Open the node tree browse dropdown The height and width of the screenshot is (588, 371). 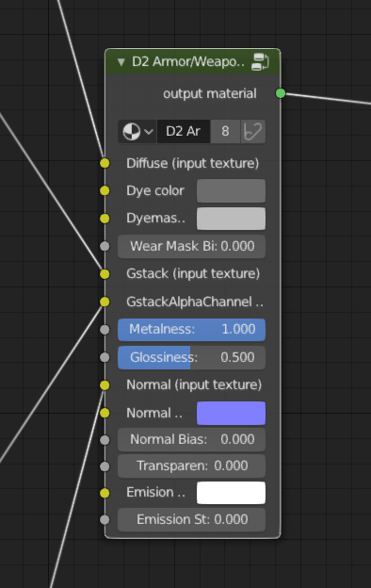[137, 132]
